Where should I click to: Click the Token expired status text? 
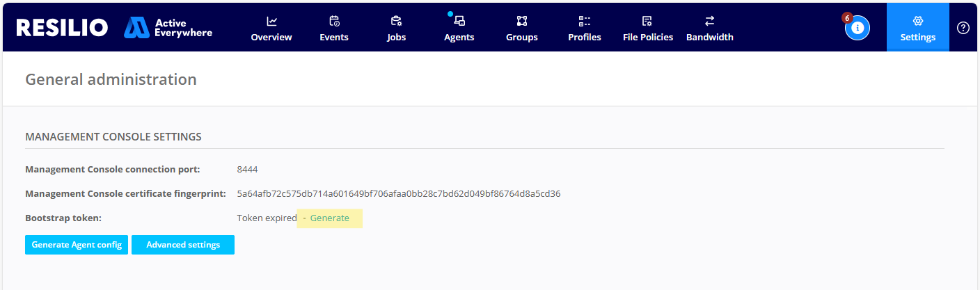pos(267,218)
